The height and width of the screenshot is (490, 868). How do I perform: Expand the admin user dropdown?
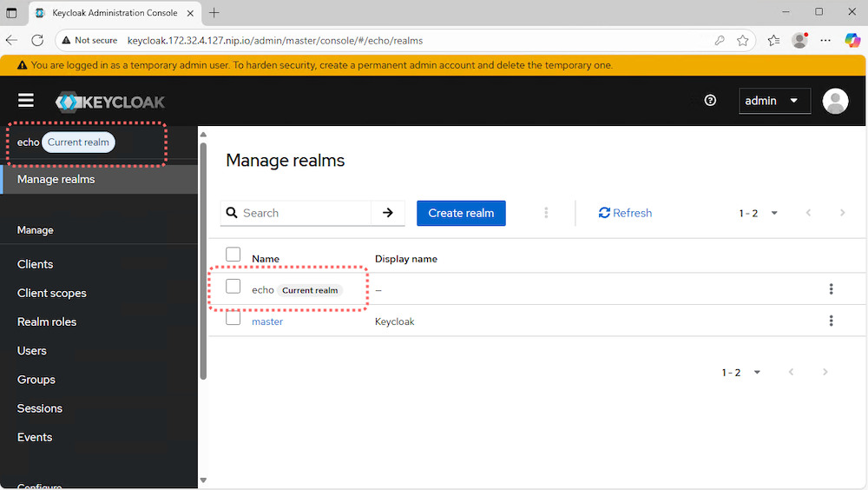[774, 101]
